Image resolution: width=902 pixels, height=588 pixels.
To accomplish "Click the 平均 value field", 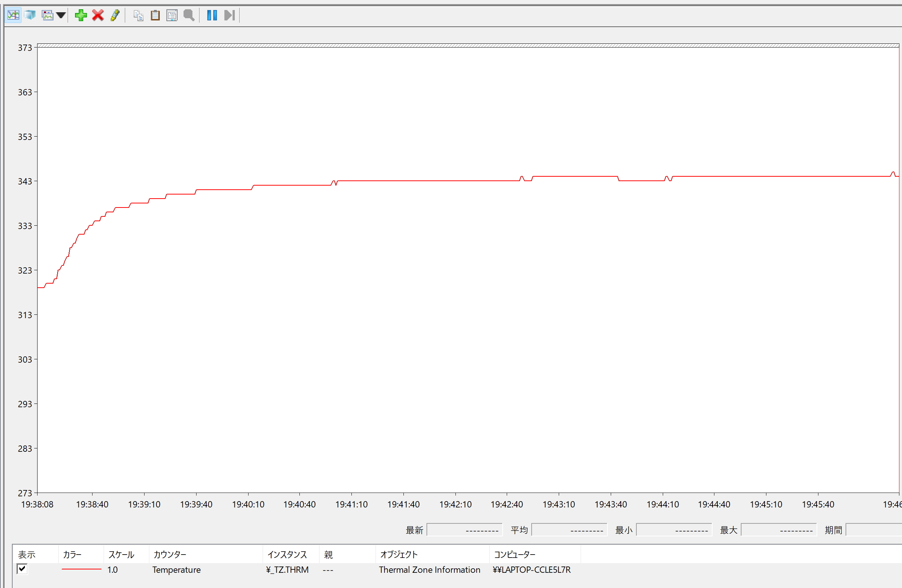I will [569, 530].
